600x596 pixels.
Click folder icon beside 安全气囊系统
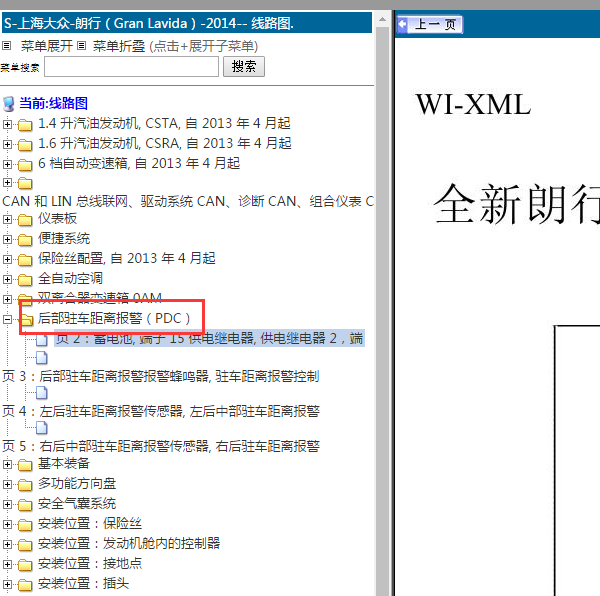(x=25, y=505)
